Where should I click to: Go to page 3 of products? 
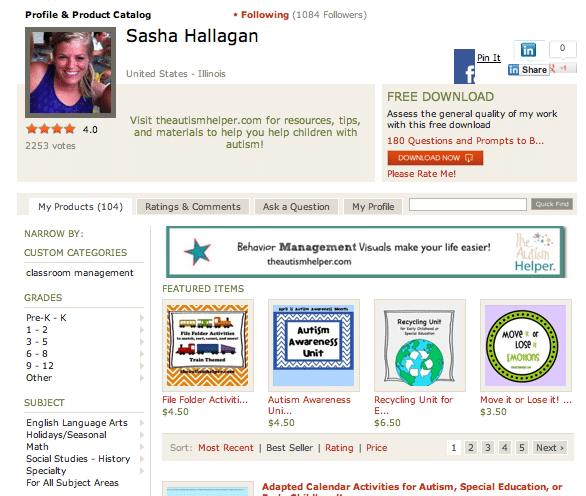[488, 447]
